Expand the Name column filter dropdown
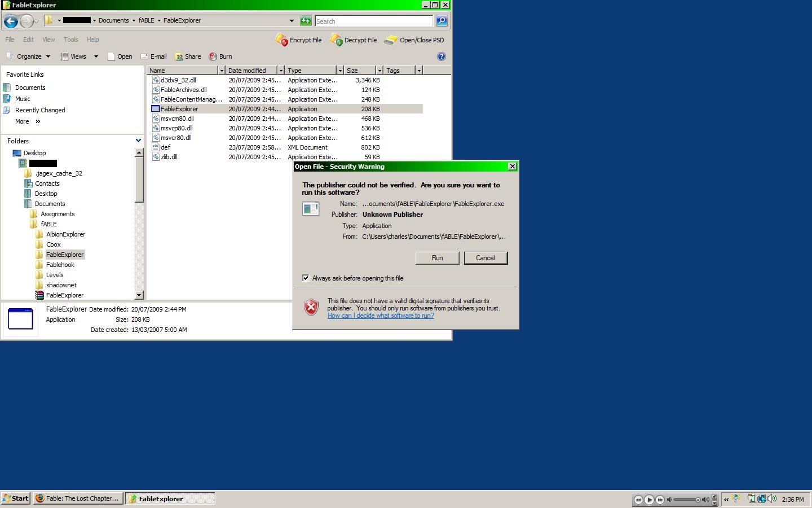 tap(222, 71)
